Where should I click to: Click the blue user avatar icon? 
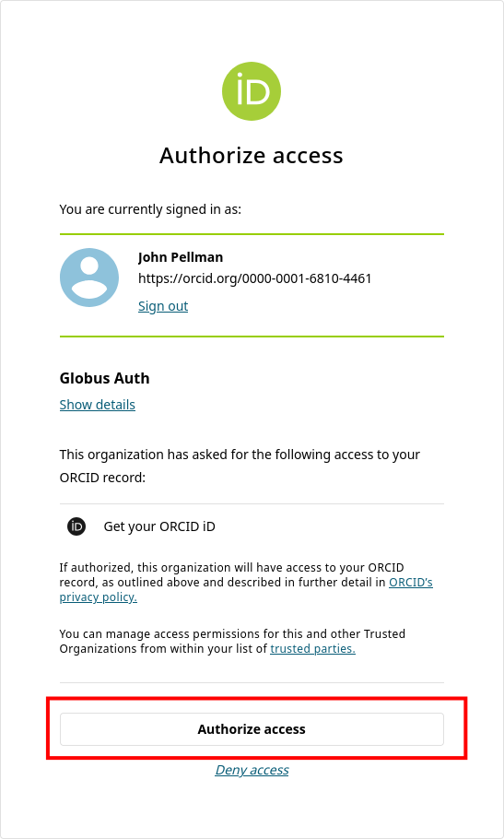[x=89, y=278]
